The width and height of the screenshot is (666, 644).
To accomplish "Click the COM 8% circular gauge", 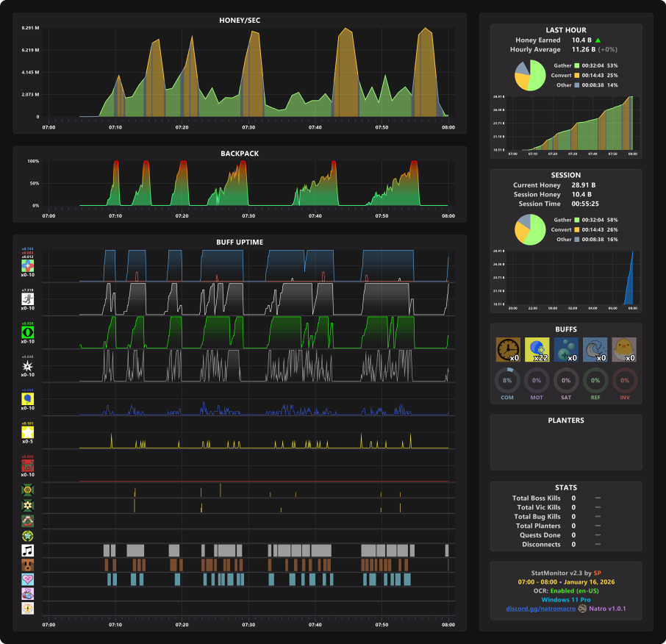I will [x=507, y=380].
